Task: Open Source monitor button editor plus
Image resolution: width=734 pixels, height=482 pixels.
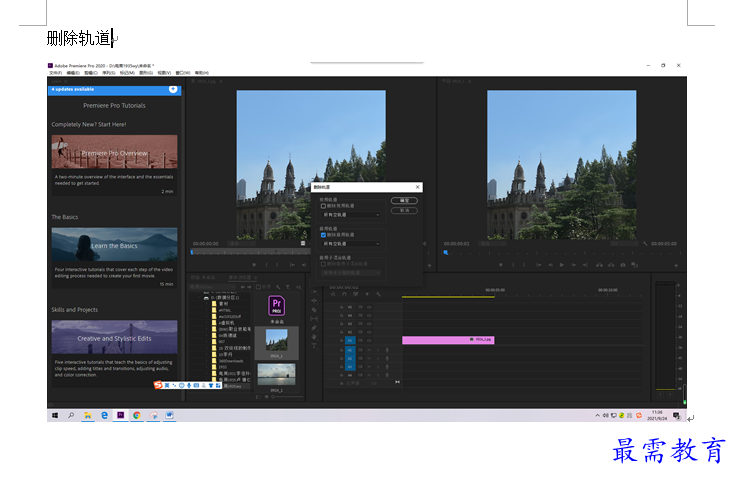Action: [x=429, y=266]
